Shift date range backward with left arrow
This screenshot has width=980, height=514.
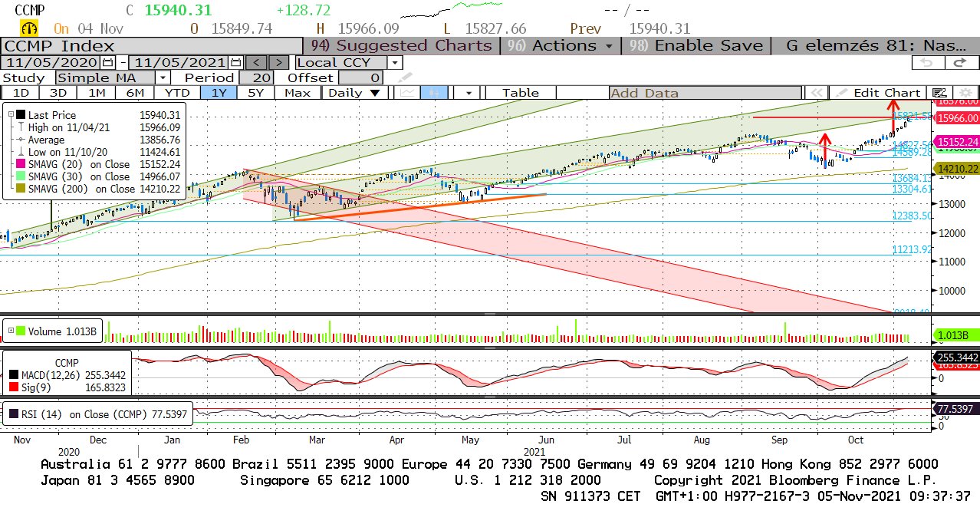(x=258, y=63)
